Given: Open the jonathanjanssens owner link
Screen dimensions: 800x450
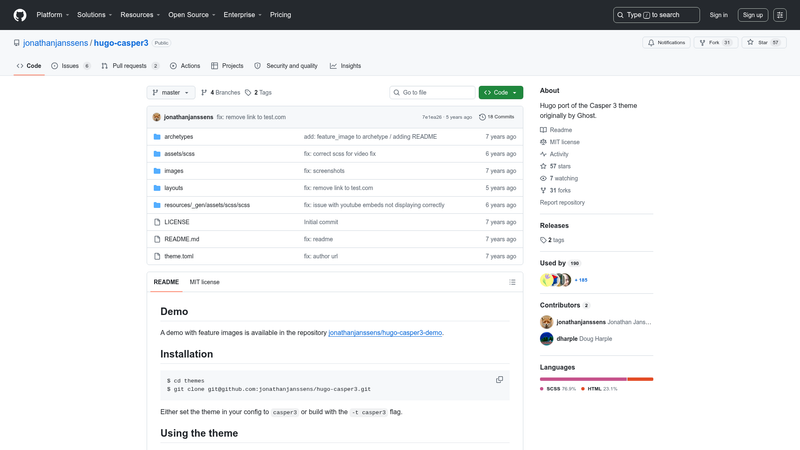Looking at the screenshot, I should [56, 43].
